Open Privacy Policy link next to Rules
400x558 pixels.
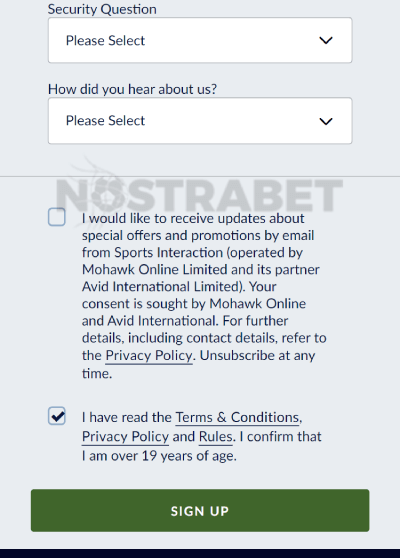125,437
